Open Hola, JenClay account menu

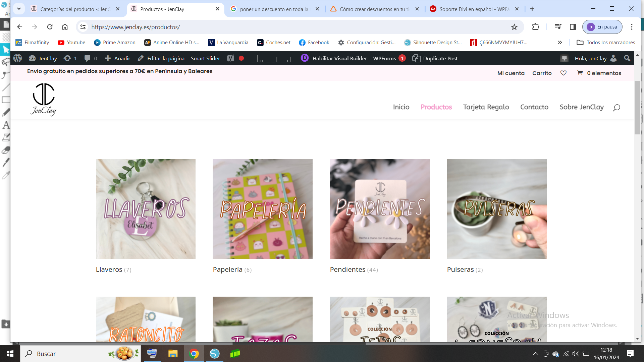(x=596, y=58)
